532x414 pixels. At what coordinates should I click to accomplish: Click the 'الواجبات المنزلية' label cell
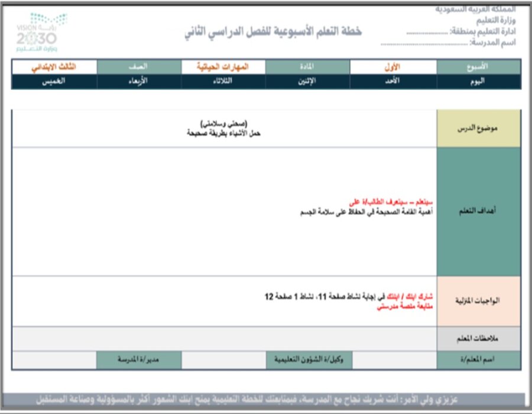(x=479, y=301)
